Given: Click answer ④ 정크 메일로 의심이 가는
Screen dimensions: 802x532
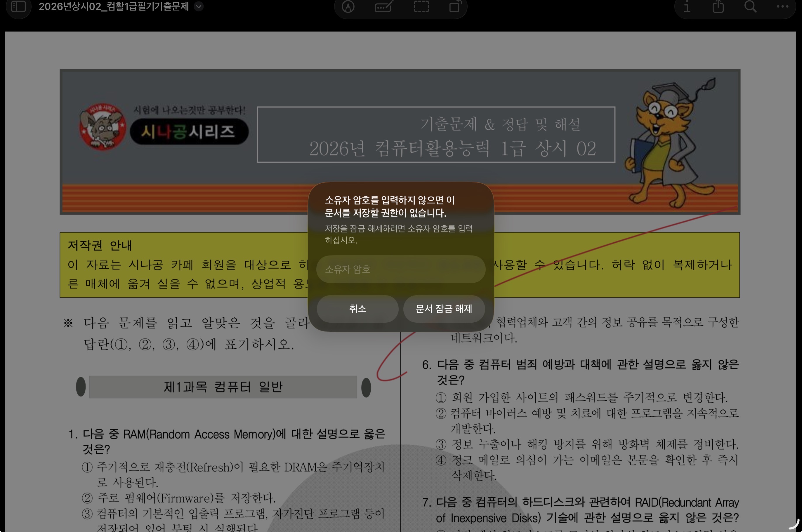Looking at the screenshot, I should [x=587, y=467].
